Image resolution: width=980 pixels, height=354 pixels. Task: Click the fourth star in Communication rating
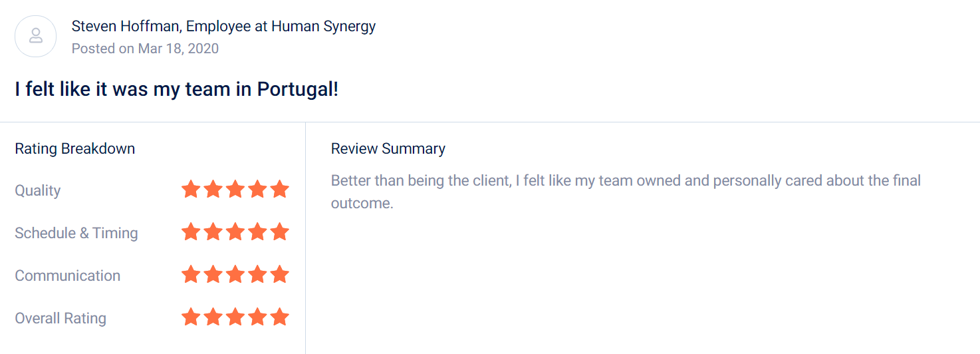258,275
